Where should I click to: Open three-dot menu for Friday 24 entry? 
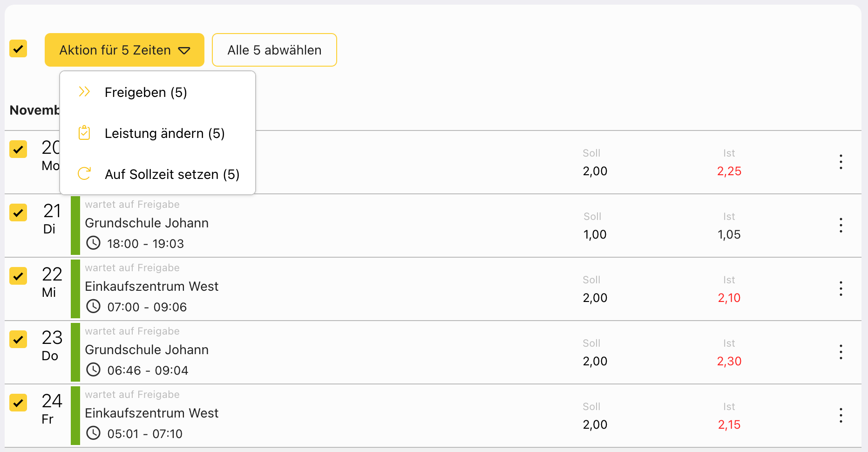841,415
